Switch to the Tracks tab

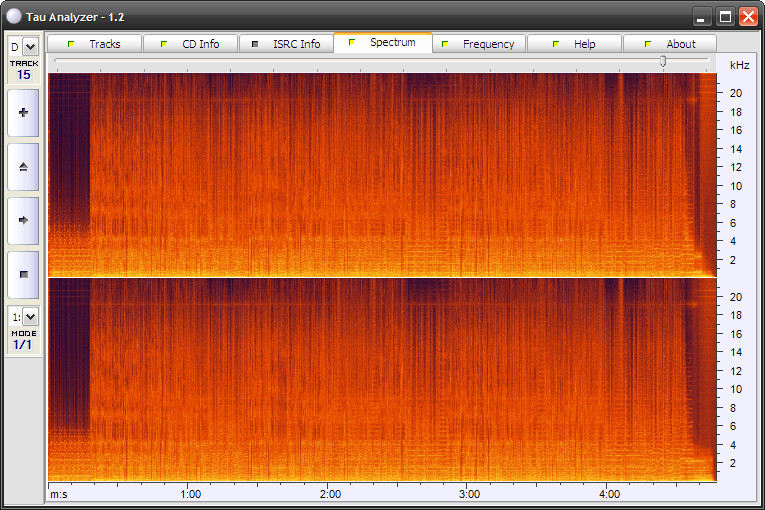[x=94, y=44]
